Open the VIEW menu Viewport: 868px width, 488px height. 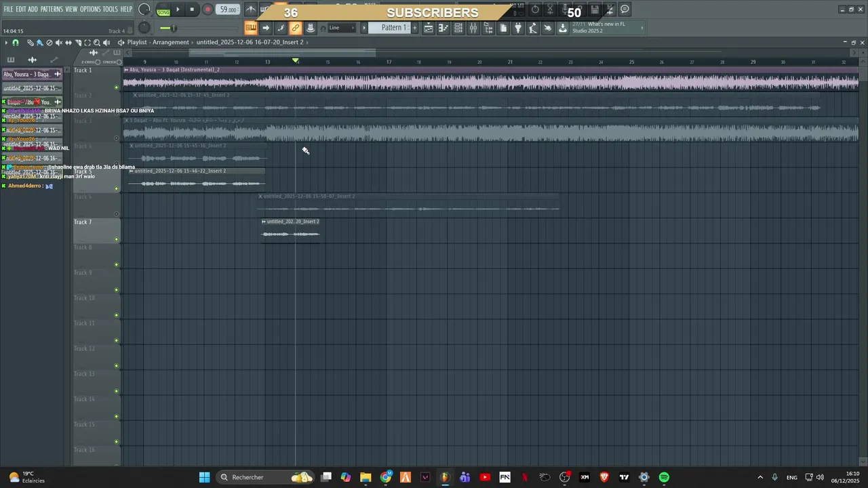point(71,9)
